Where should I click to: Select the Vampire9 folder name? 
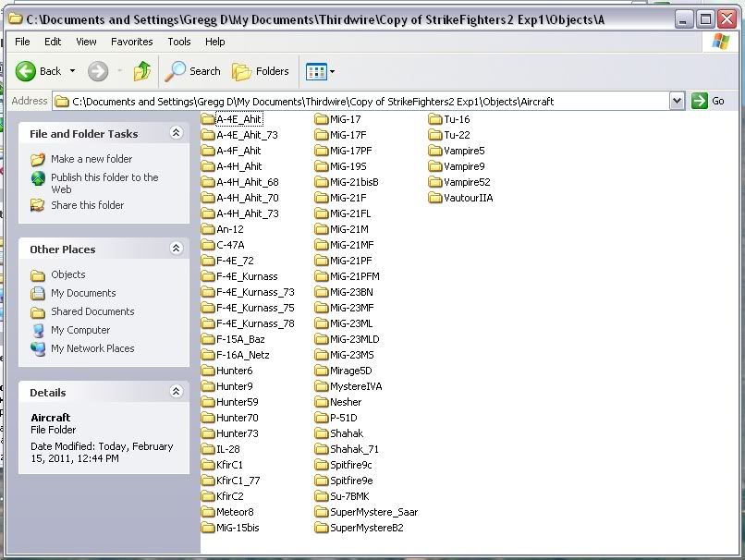click(464, 166)
